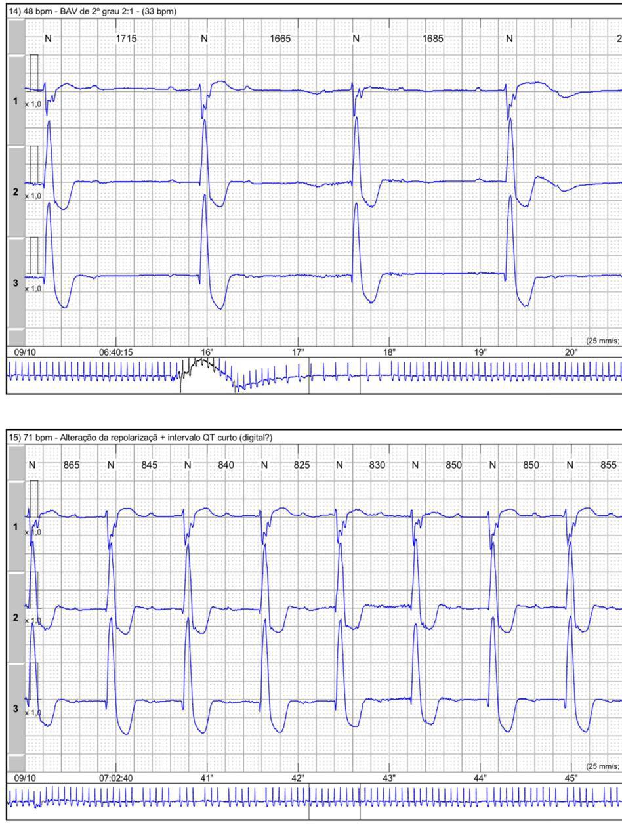The height and width of the screenshot is (840, 622).
Task: Select channel 1 label in the upper strip
Action: pyautogui.click(x=16, y=101)
